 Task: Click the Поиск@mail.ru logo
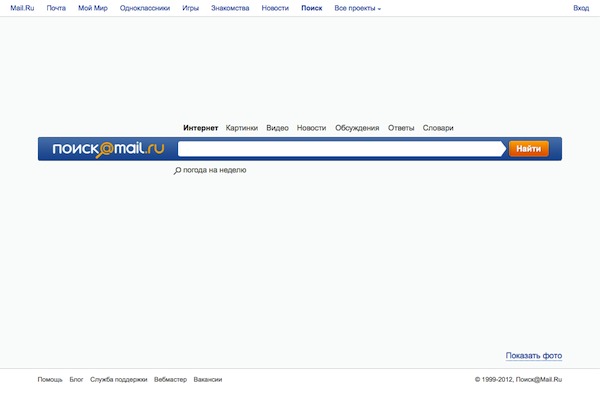pyautogui.click(x=108, y=149)
